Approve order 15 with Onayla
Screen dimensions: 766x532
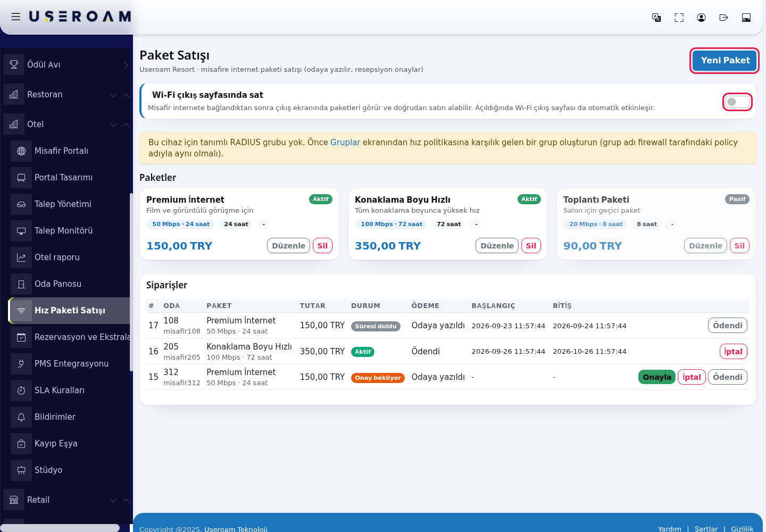657,377
